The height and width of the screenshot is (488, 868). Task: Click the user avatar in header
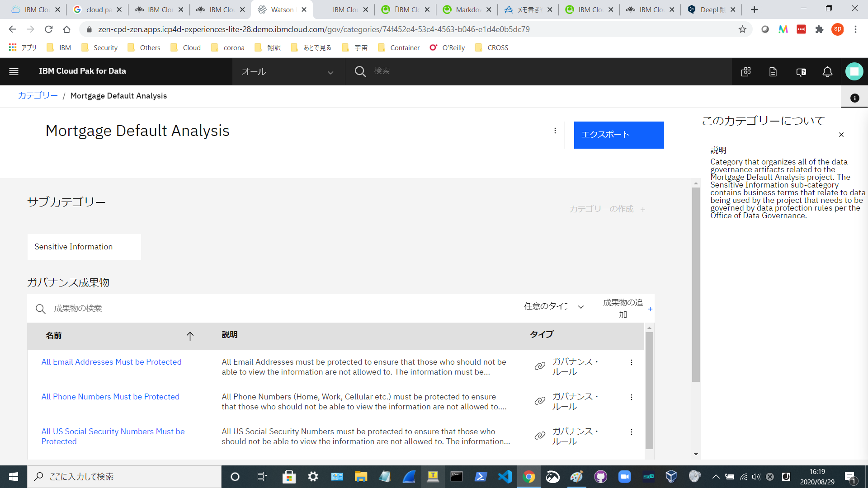pyautogui.click(x=854, y=71)
